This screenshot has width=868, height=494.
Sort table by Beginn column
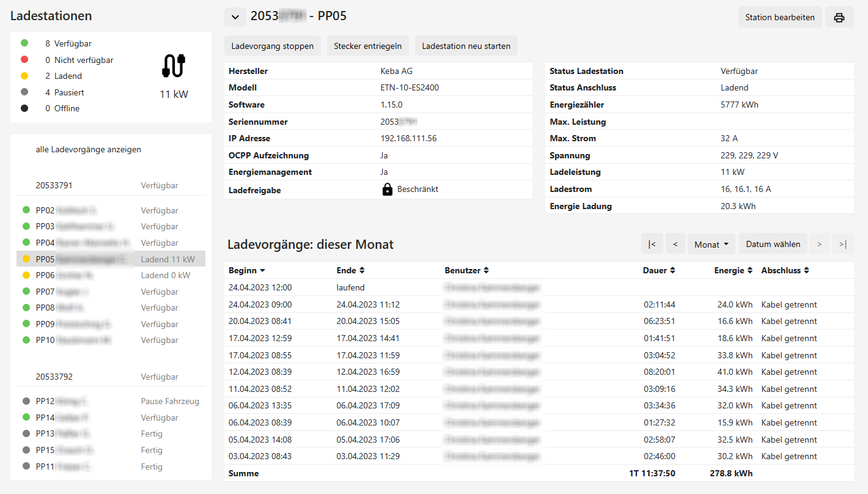pyautogui.click(x=247, y=270)
